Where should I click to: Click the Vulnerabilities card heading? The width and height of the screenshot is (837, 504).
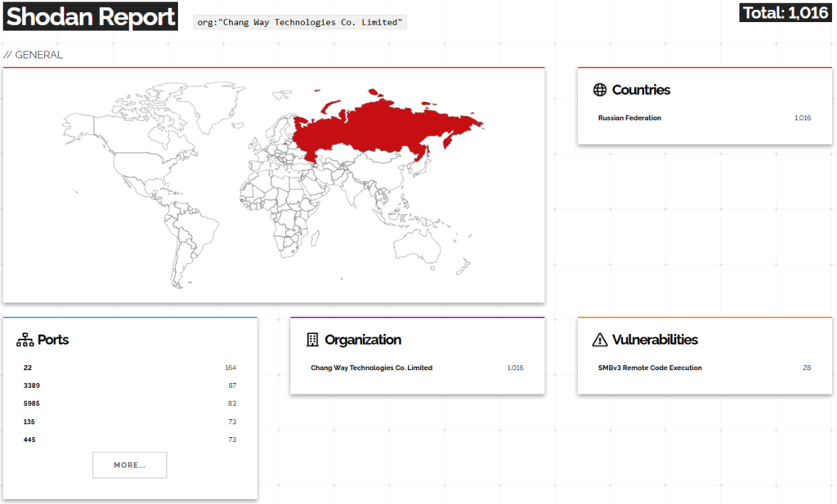[655, 340]
